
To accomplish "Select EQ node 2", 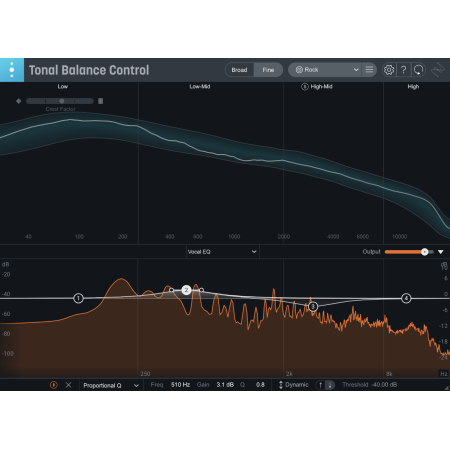I will pos(186,290).
